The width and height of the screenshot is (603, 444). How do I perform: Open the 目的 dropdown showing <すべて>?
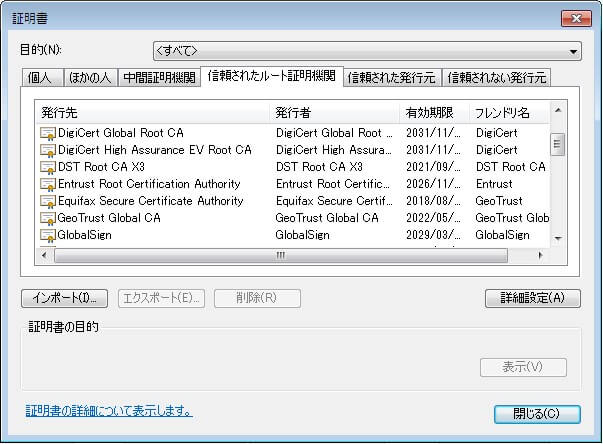pyautogui.click(x=367, y=51)
